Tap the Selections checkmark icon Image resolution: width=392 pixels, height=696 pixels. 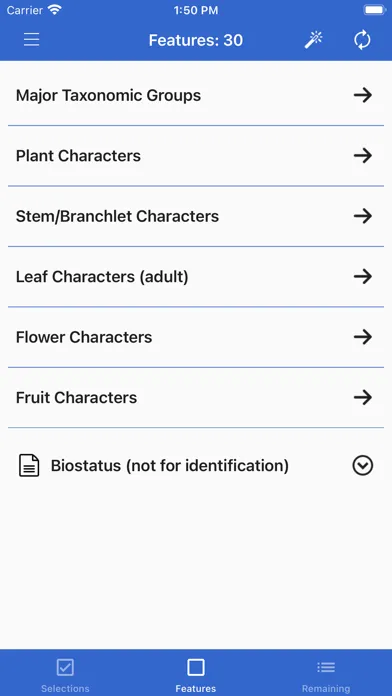(65, 667)
